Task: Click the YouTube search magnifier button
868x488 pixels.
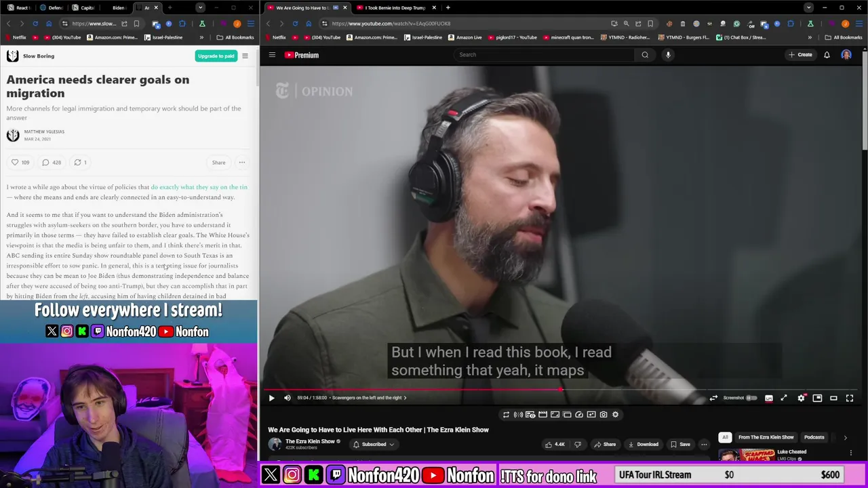Action: pyautogui.click(x=645, y=55)
